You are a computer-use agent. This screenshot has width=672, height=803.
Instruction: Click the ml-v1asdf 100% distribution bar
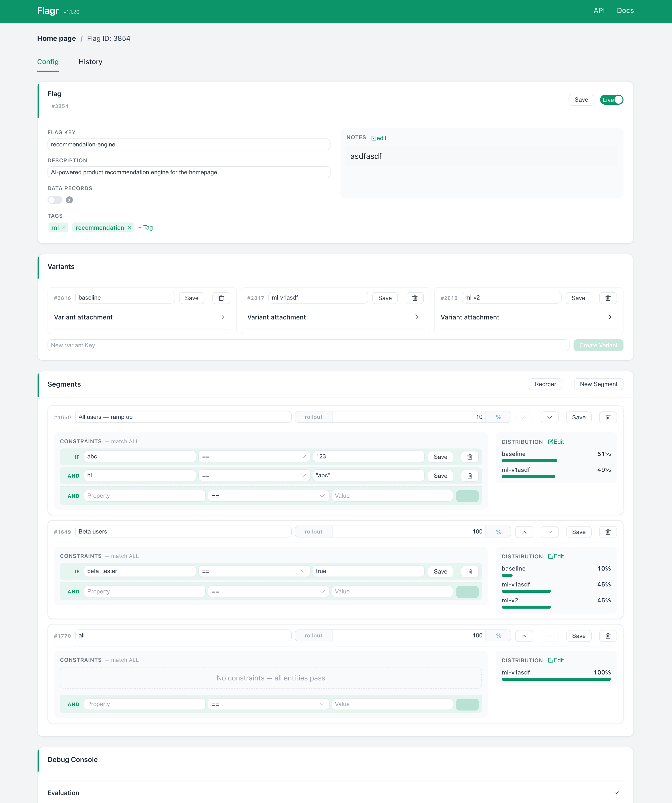(x=556, y=679)
